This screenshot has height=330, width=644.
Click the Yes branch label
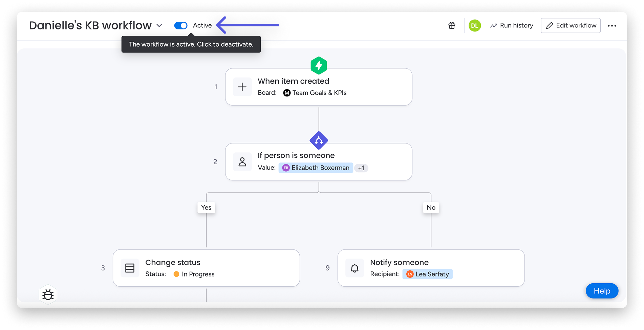(206, 207)
